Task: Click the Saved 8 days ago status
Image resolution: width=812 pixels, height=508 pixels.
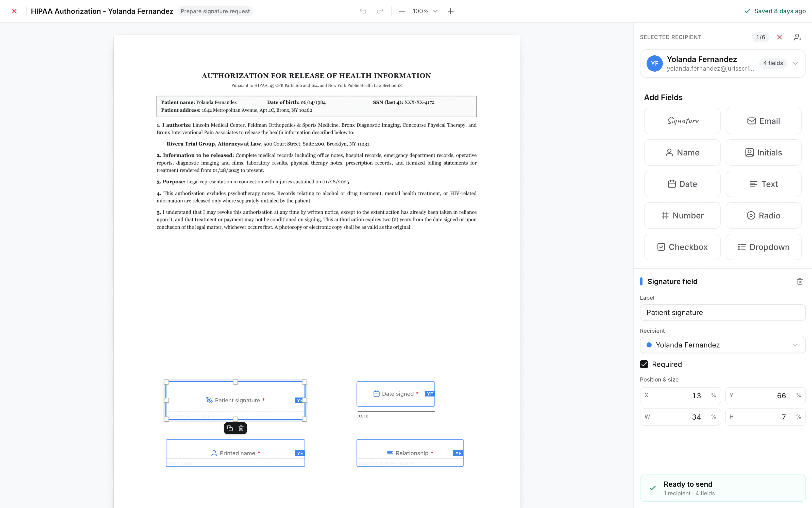Action: pos(775,11)
